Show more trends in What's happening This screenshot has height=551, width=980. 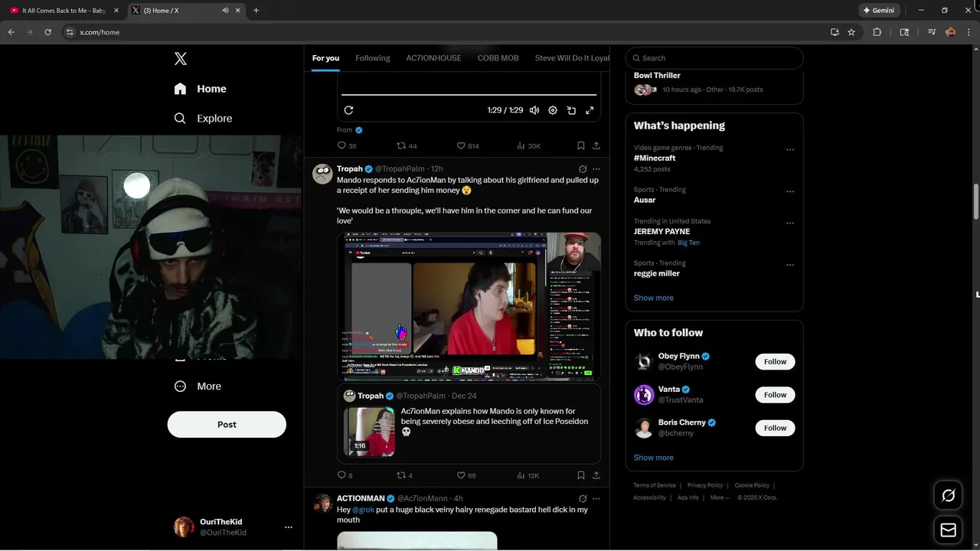click(x=654, y=298)
